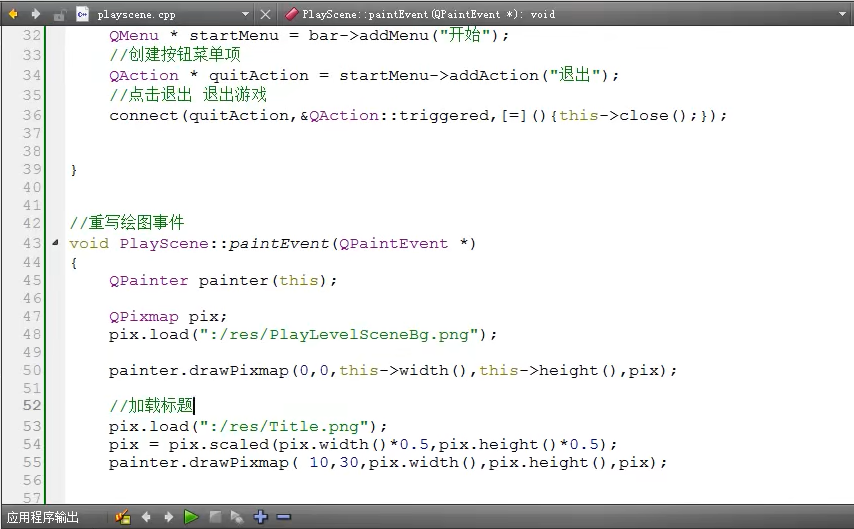Click paintEvent in the function definition

(x=278, y=244)
